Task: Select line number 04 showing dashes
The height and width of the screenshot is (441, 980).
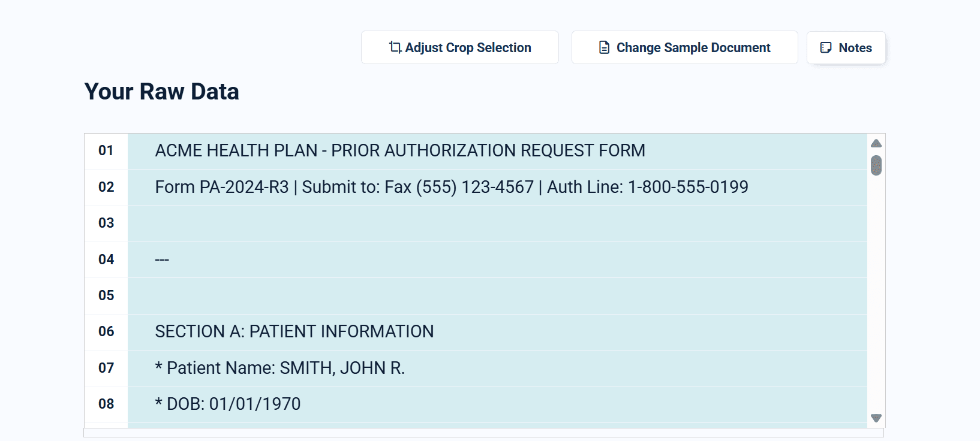Action: point(106,259)
